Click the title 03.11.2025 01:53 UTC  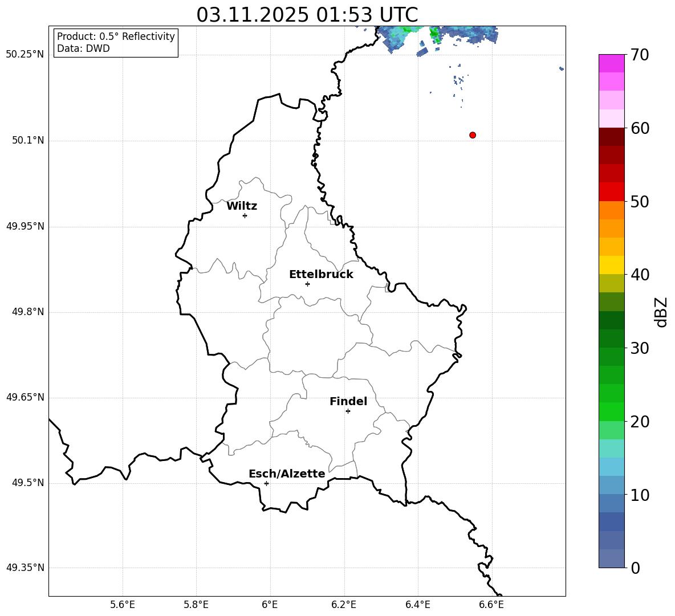[x=307, y=15]
